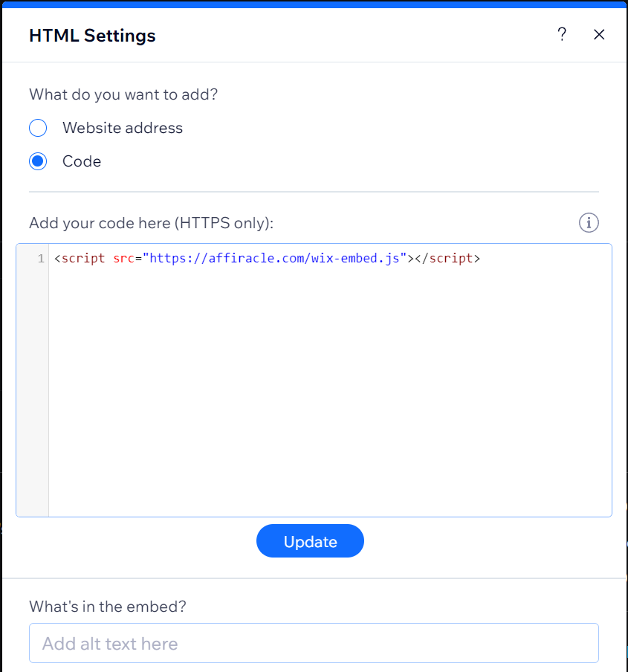This screenshot has width=628, height=672.
Task: Close the HTML Settings panel
Action: [599, 34]
